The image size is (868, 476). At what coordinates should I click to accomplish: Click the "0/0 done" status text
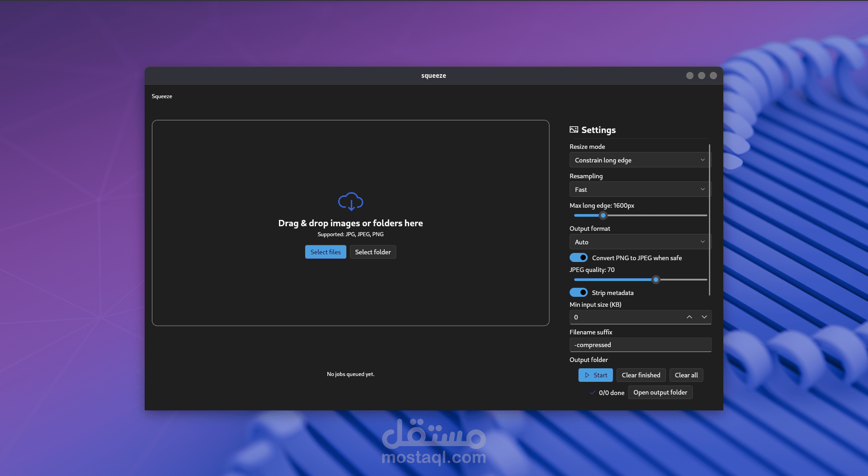coord(611,393)
